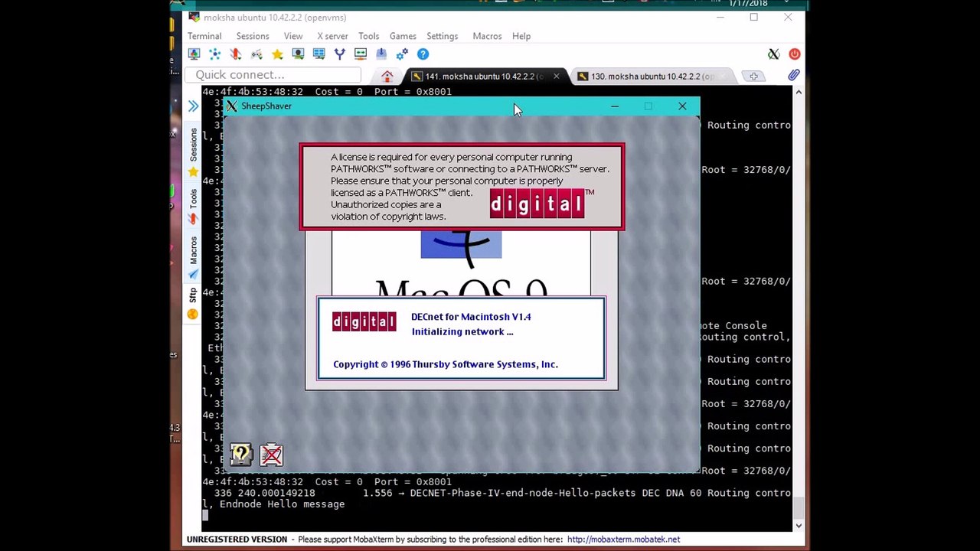The image size is (980, 551).
Task: Maximize the MobaXterm window
Action: (754, 17)
